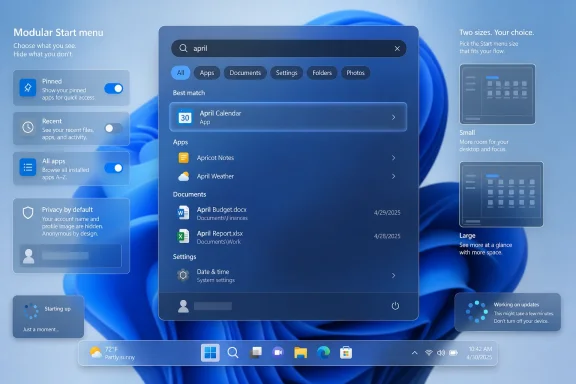Open Date & time system settings
Image resolution: width=576 pixels, height=384 pixels.
(x=288, y=275)
